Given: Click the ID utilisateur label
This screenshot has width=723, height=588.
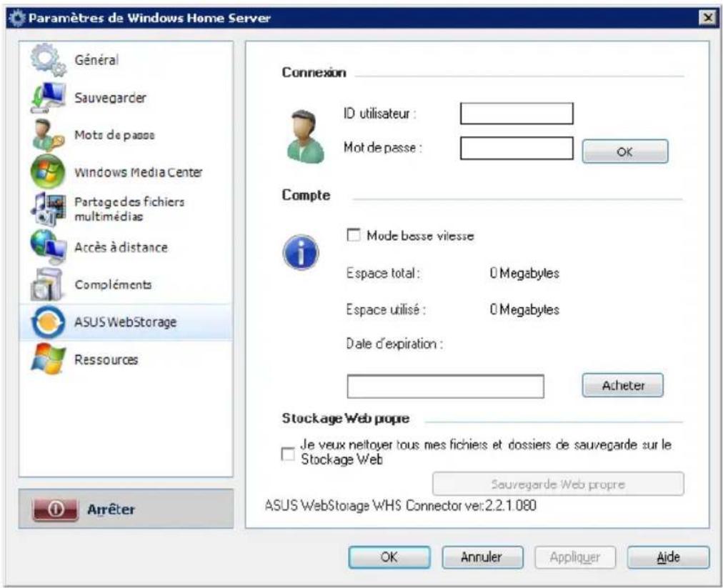Looking at the screenshot, I should pyautogui.click(x=380, y=114).
